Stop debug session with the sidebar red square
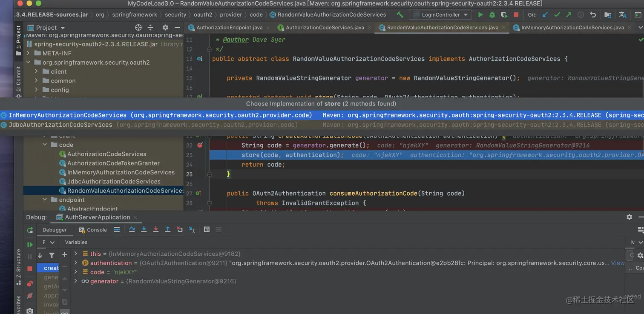This screenshot has width=644, height=314. [30, 268]
